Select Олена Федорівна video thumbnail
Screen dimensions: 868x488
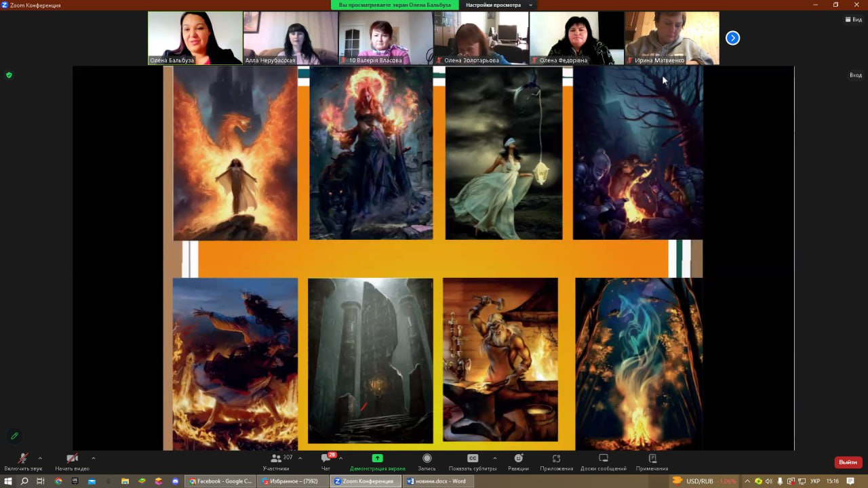click(x=576, y=38)
